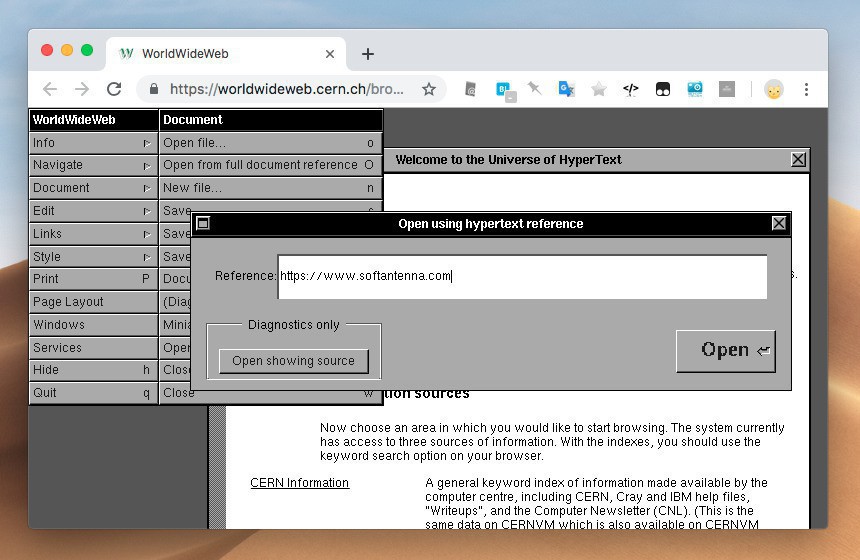
Task: Reload the page with the refresh icon
Action: coord(114,89)
